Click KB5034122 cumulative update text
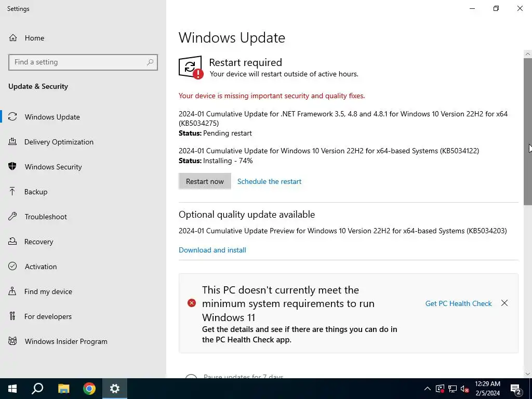 [329, 151]
